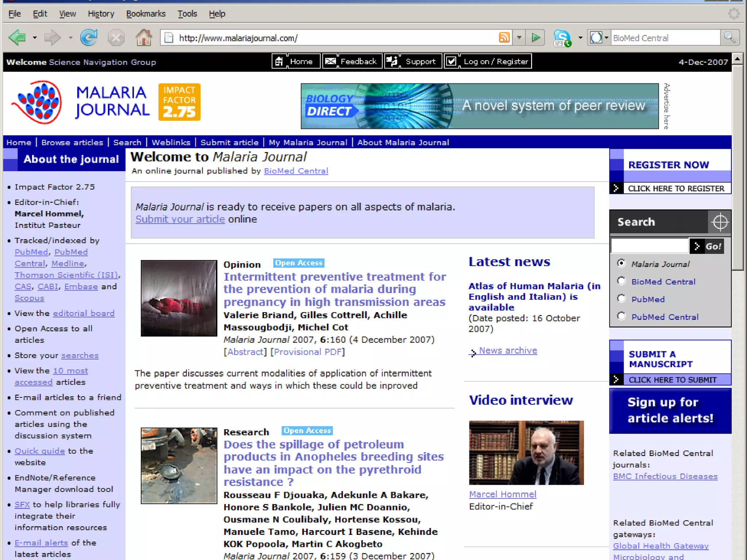Open the Marcel Hommel video thumbnail
This screenshot has width=747, height=560.
point(526,452)
